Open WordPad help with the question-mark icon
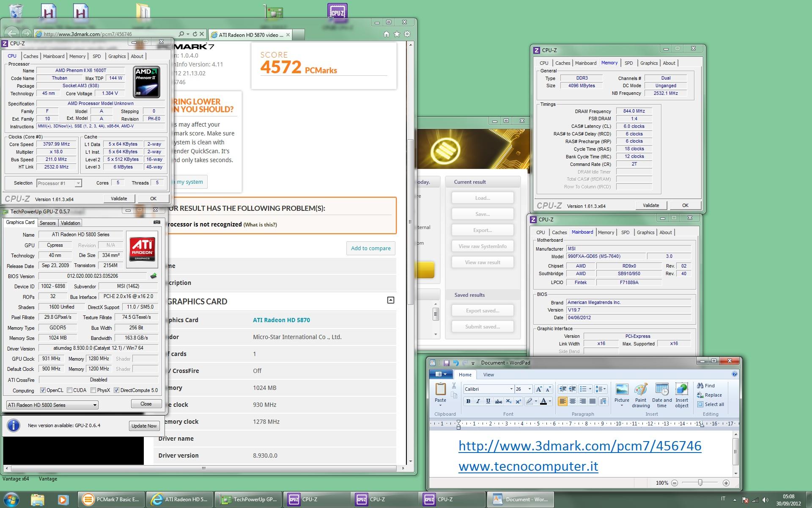The height and width of the screenshot is (508, 812). (x=735, y=374)
